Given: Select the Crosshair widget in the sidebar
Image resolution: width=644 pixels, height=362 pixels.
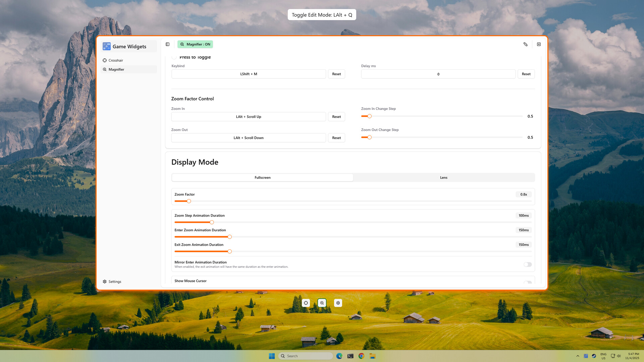Looking at the screenshot, I should (x=116, y=60).
